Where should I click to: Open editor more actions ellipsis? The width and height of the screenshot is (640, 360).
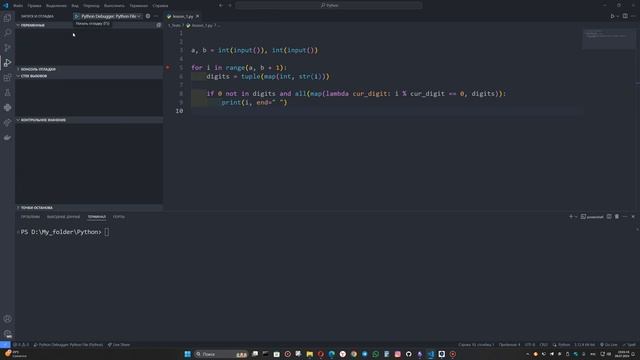[x=633, y=16]
